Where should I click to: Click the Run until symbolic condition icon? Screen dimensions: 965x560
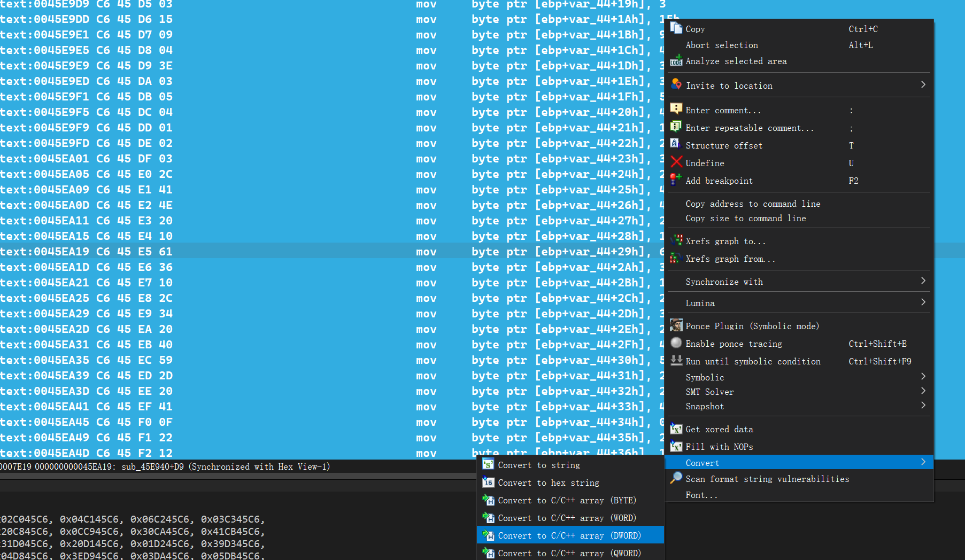click(x=676, y=361)
